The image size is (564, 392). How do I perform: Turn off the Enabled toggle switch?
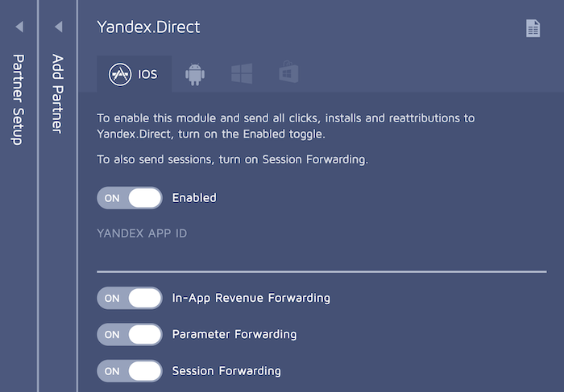130,198
